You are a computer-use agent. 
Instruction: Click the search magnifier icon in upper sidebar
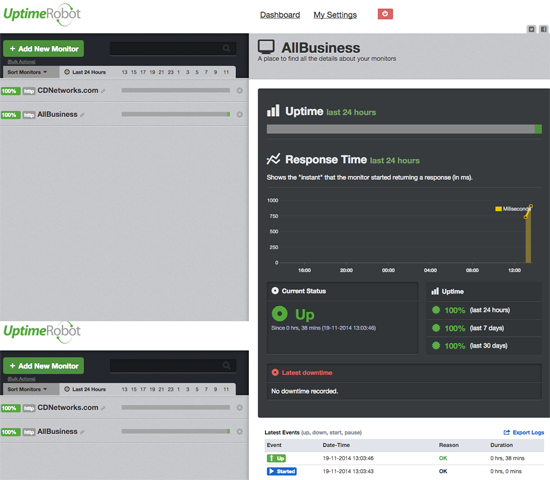tap(227, 48)
